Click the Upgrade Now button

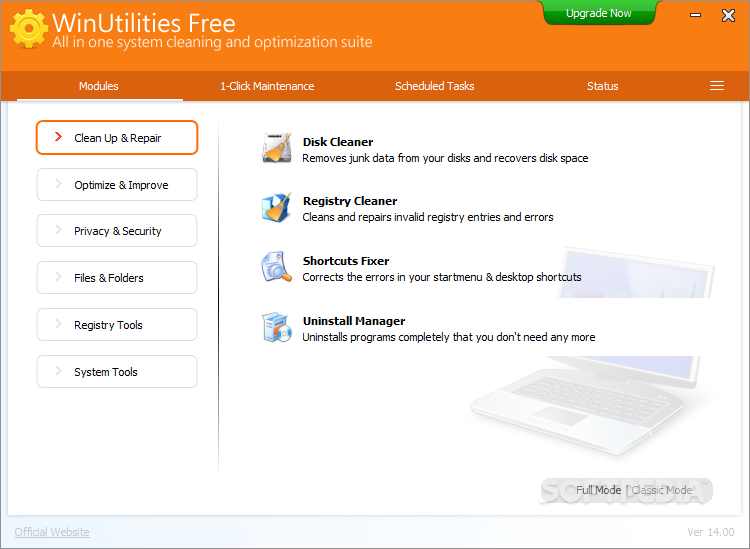coord(598,13)
